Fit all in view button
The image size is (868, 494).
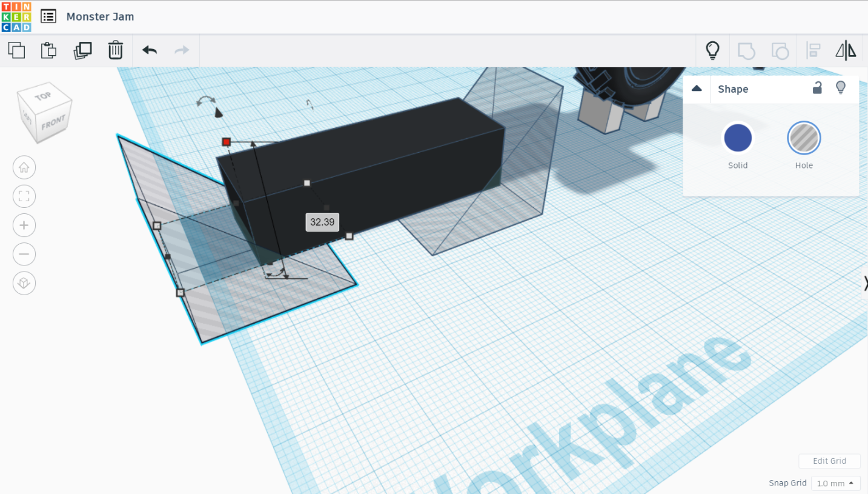[x=24, y=196]
